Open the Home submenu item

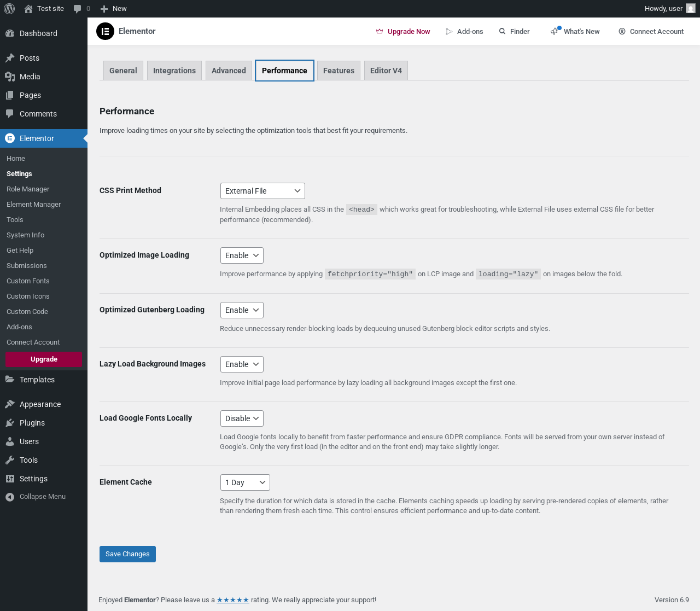pos(44,159)
